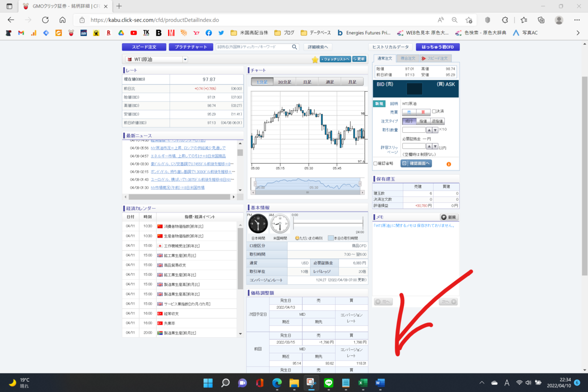Select the 買 buy toggle button
Screen dimensions: 588x392
click(423, 112)
